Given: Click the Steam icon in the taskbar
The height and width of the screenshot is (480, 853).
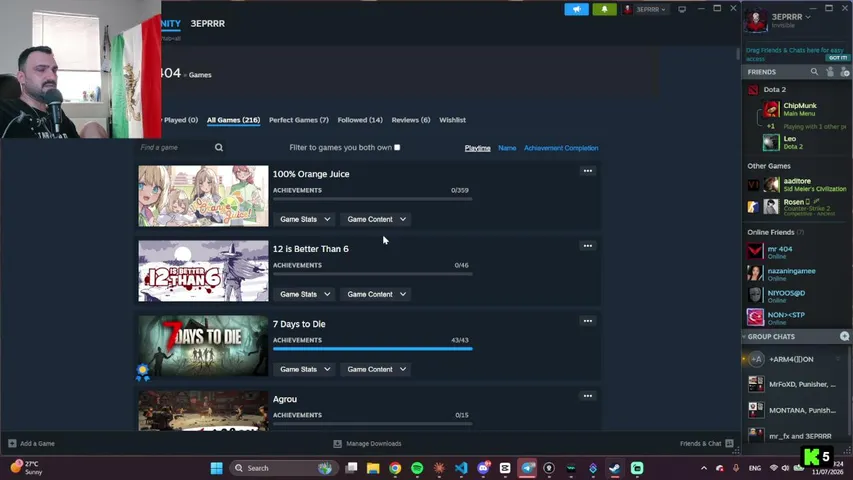Looking at the screenshot, I should tap(615, 468).
